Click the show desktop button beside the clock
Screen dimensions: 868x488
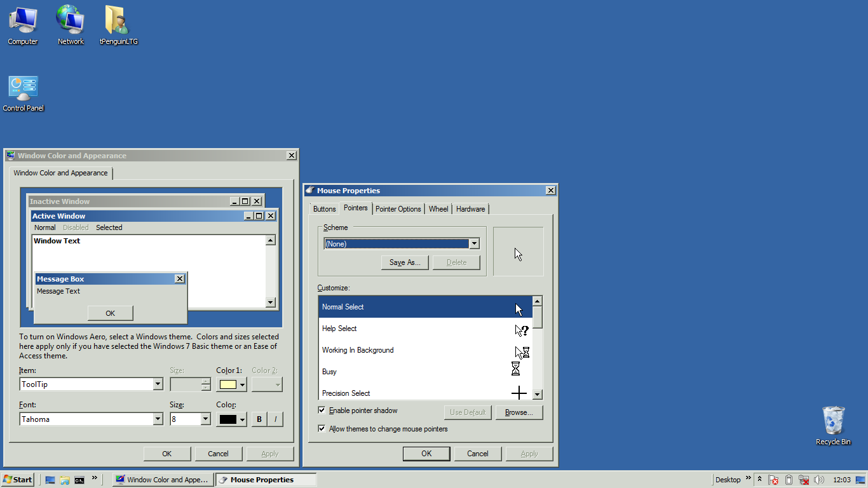click(860, 480)
